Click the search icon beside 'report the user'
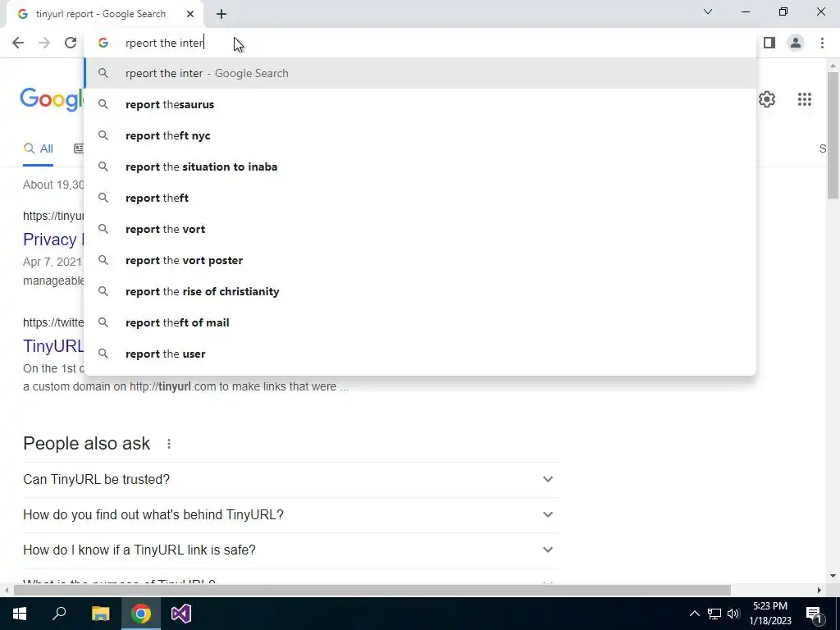The image size is (840, 630). click(x=103, y=354)
